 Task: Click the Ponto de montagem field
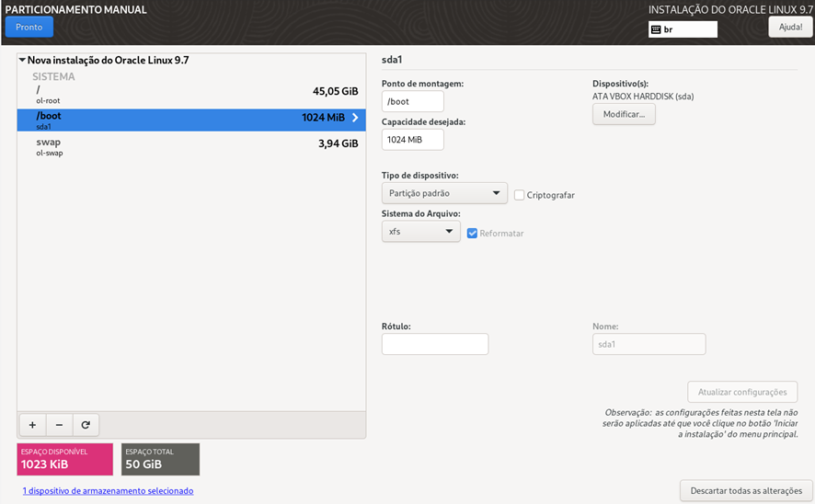coord(412,102)
